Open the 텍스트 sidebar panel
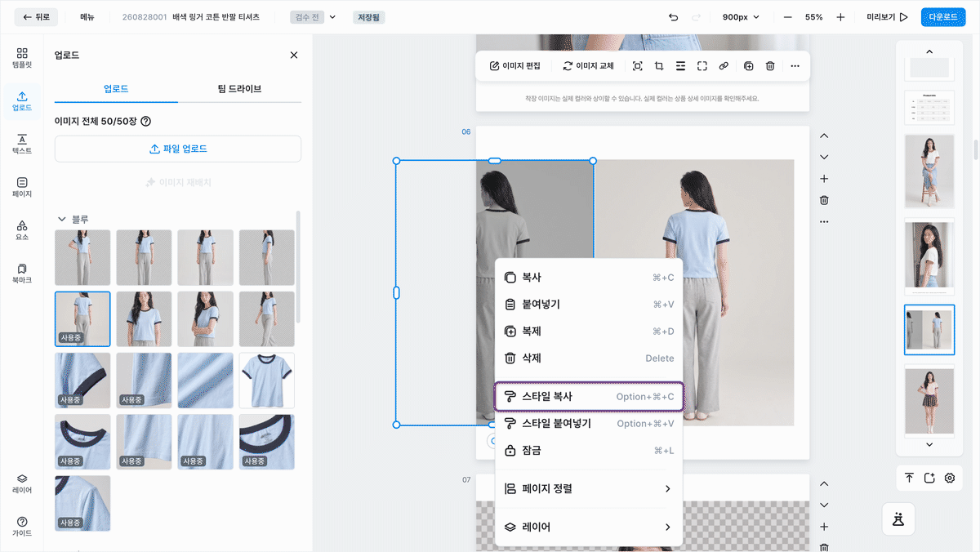980x552 pixels. [22, 144]
